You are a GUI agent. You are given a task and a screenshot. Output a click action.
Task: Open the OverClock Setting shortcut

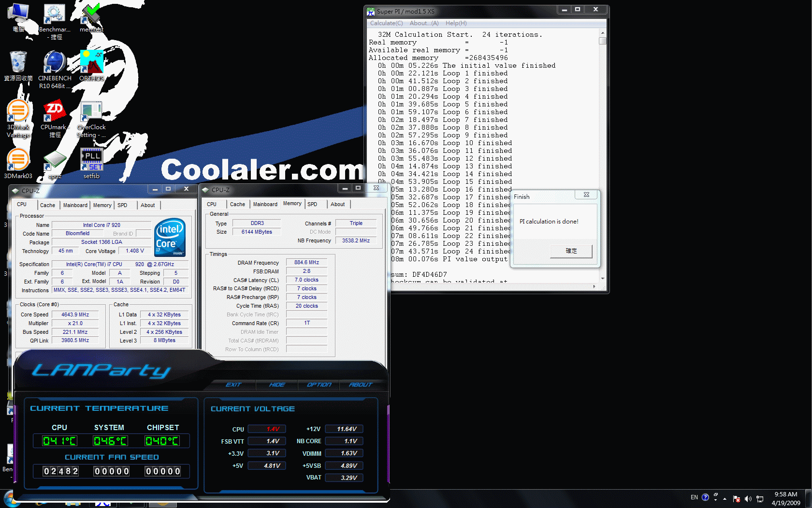pyautogui.click(x=91, y=119)
